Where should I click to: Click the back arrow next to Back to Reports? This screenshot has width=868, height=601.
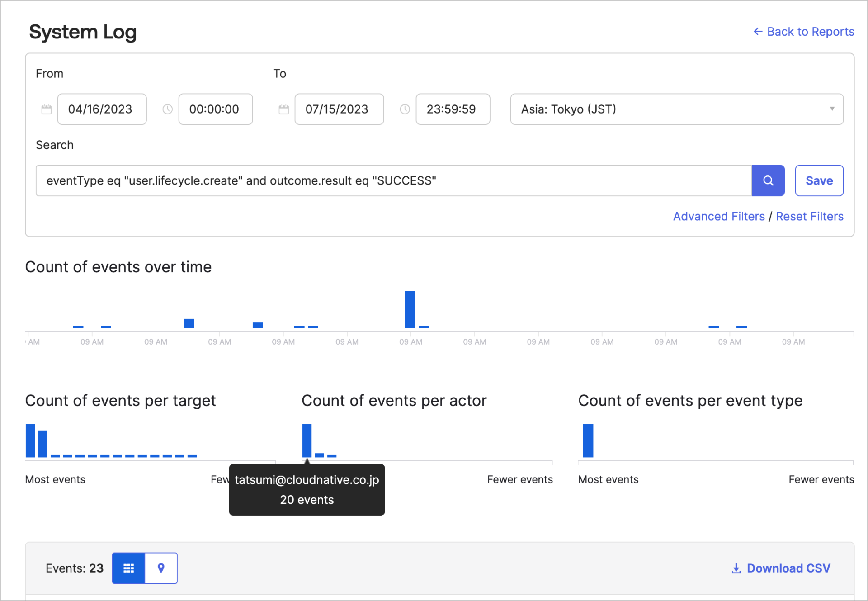tap(758, 31)
